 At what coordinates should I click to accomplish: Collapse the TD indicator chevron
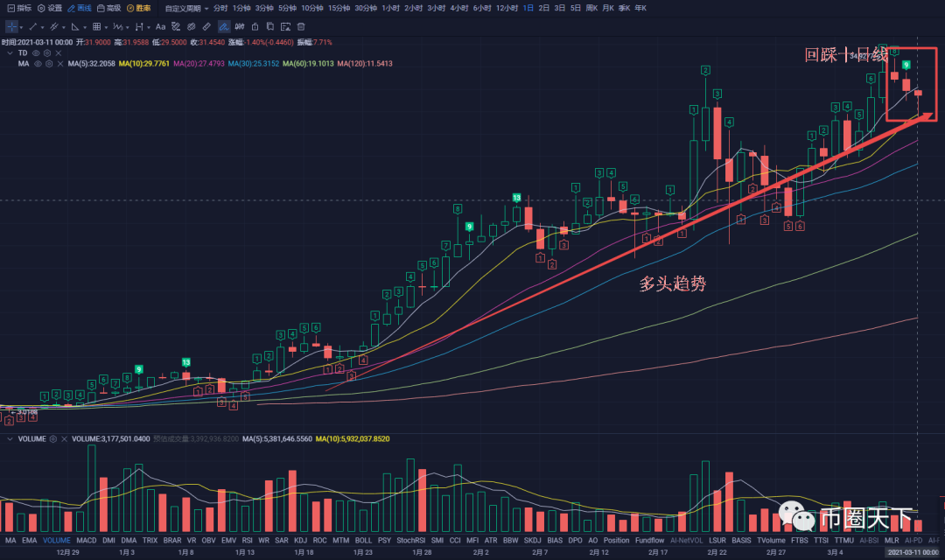pyautogui.click(x=10, y=53)
